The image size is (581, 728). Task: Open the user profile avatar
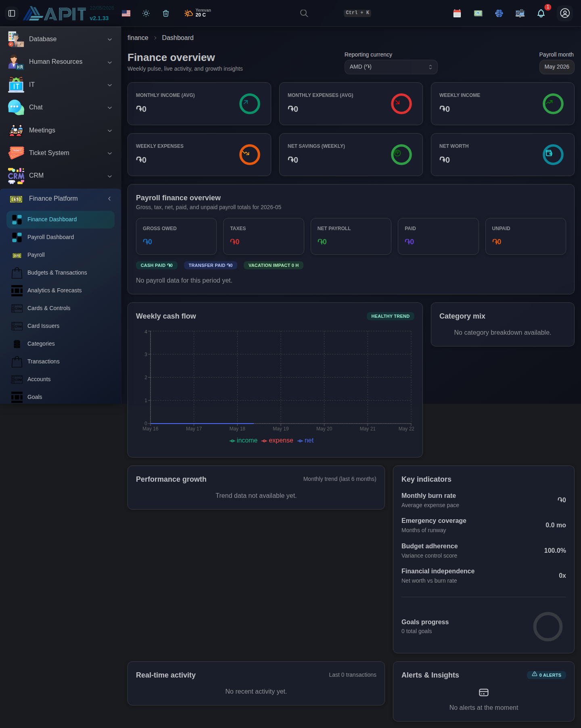(x=565, y=13)
